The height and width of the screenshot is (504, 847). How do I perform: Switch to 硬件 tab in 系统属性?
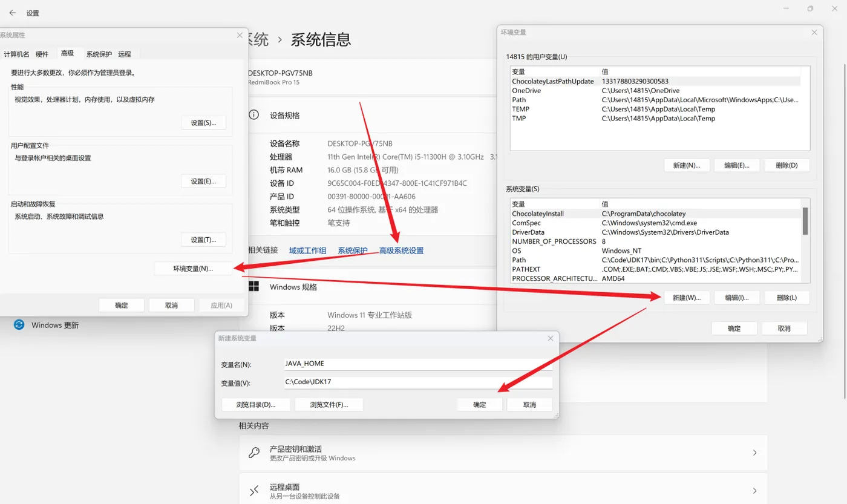tap(42, 54)
